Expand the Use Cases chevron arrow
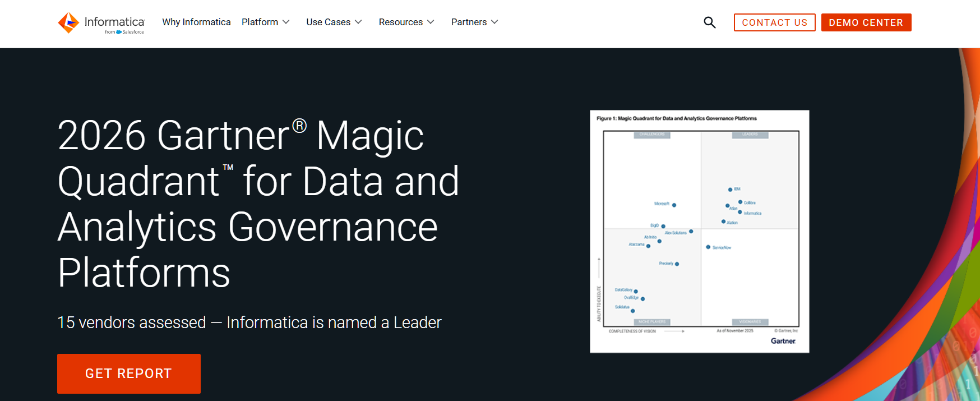 [358, 22]
